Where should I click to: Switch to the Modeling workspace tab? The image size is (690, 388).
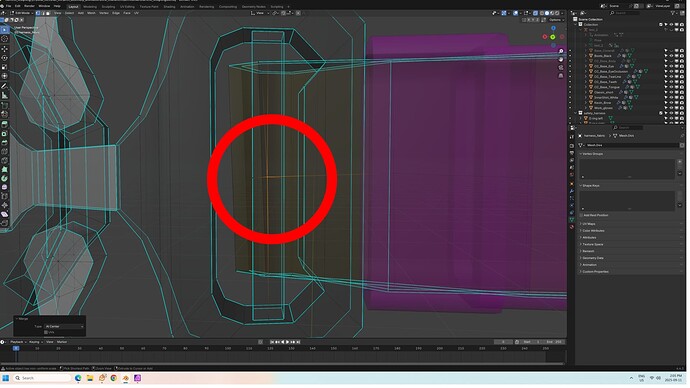pyautogui.click(x=90, y=7)
